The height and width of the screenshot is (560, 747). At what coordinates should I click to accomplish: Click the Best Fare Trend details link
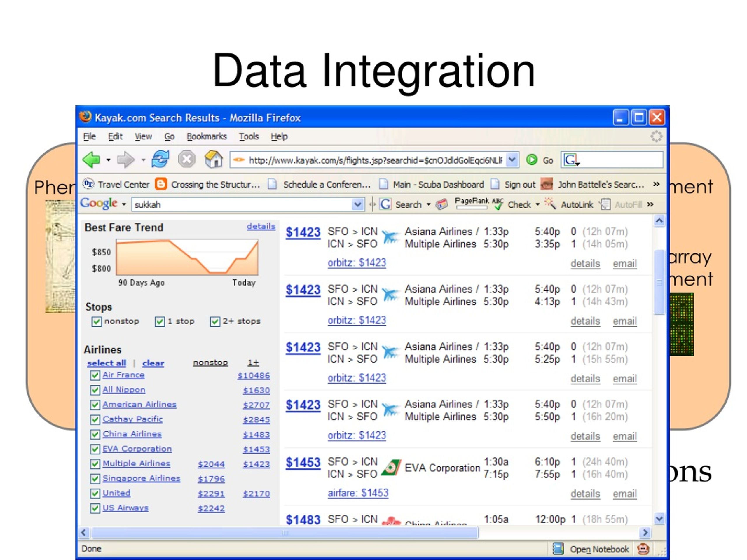coord(261,226)
